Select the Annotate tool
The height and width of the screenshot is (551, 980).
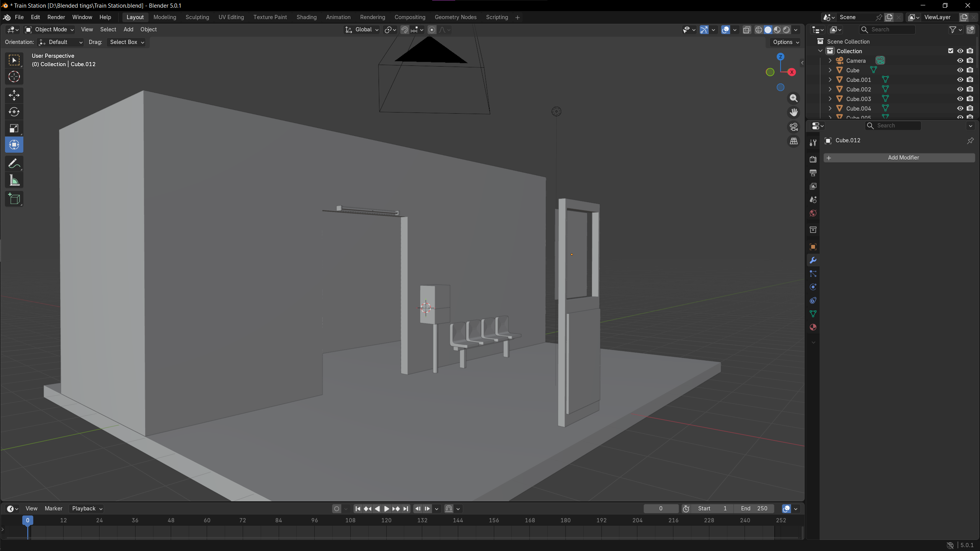(x=14, y=164)
